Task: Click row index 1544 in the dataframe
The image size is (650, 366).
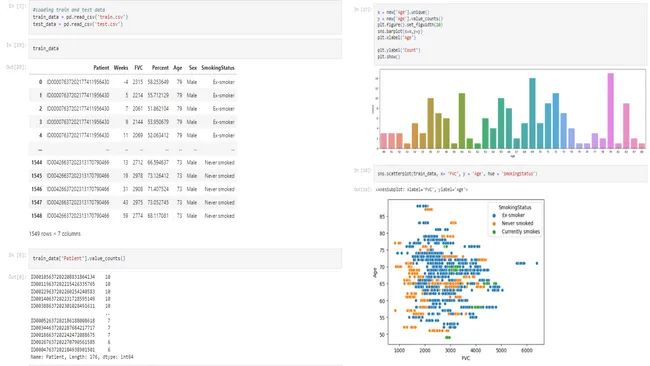Action: [x=36, y=162]
